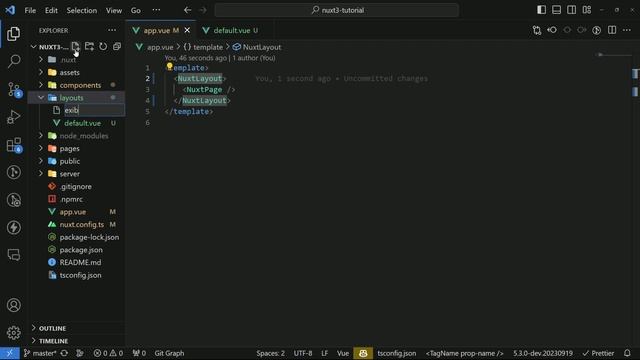Toggle the primary side bar visibility

click(541, 10)
